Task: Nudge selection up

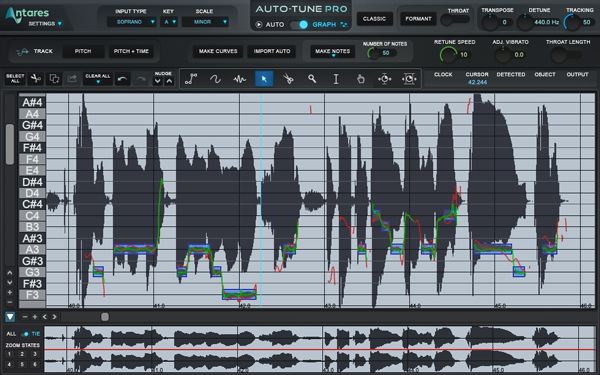Action: (170, 81)
